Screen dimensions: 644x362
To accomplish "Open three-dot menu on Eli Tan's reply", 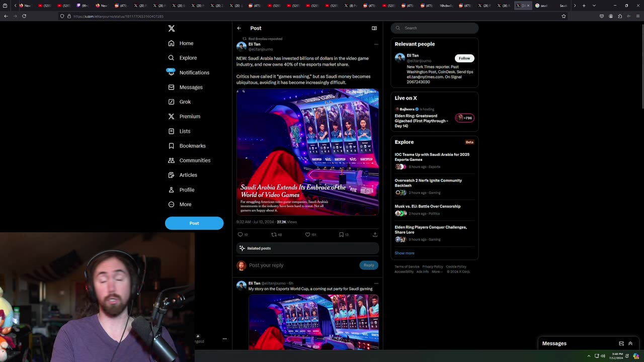I will pos(376,284).
